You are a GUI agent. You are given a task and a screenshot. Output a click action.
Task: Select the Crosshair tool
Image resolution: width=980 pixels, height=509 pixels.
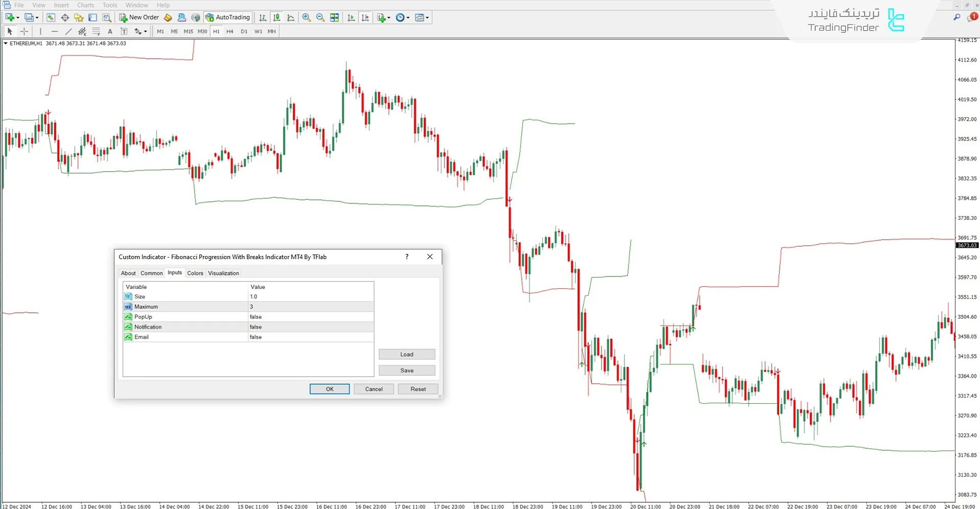click(x=24, y=32)
